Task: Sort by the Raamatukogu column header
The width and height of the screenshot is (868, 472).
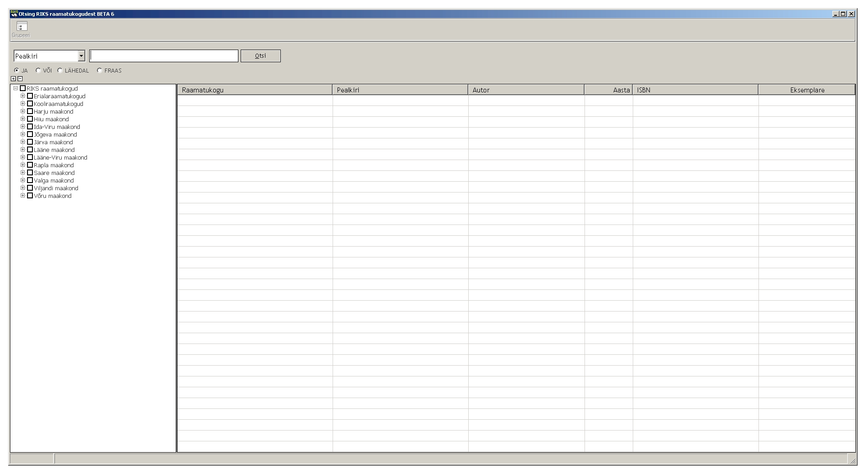Action: point(255,90)
